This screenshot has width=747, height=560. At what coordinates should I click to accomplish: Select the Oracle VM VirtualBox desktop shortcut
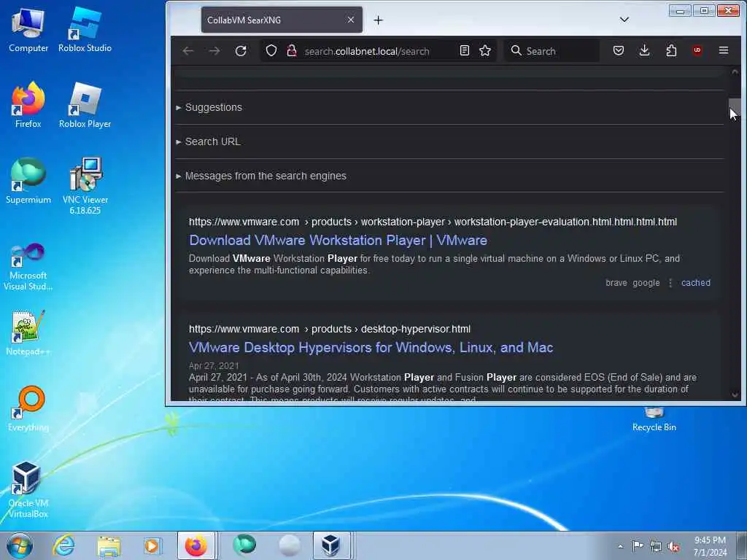pyautogui.click(x=28, y=489)
